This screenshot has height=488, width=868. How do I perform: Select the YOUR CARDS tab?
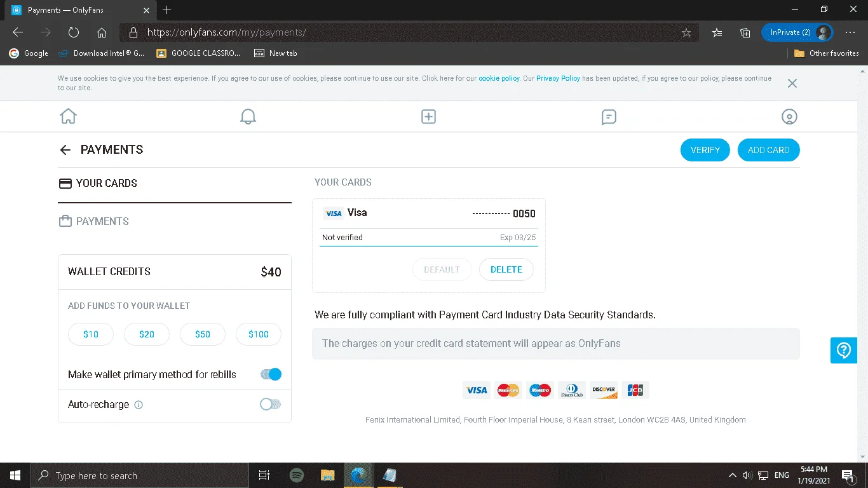point(175,183)
